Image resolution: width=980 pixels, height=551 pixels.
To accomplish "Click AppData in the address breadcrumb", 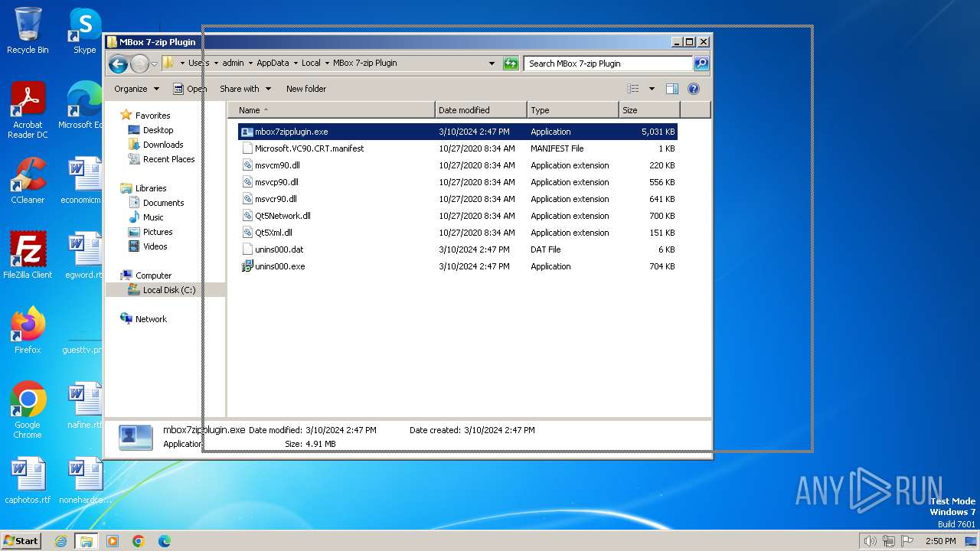I will (273, 64).
